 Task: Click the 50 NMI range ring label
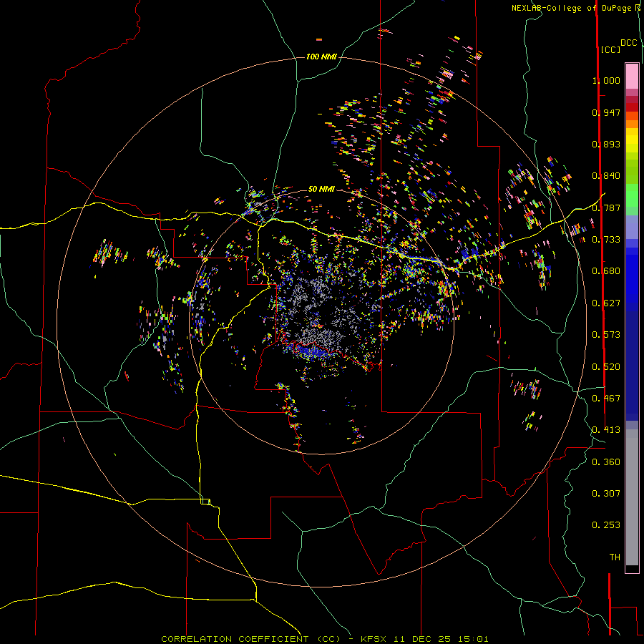[321, 189]
